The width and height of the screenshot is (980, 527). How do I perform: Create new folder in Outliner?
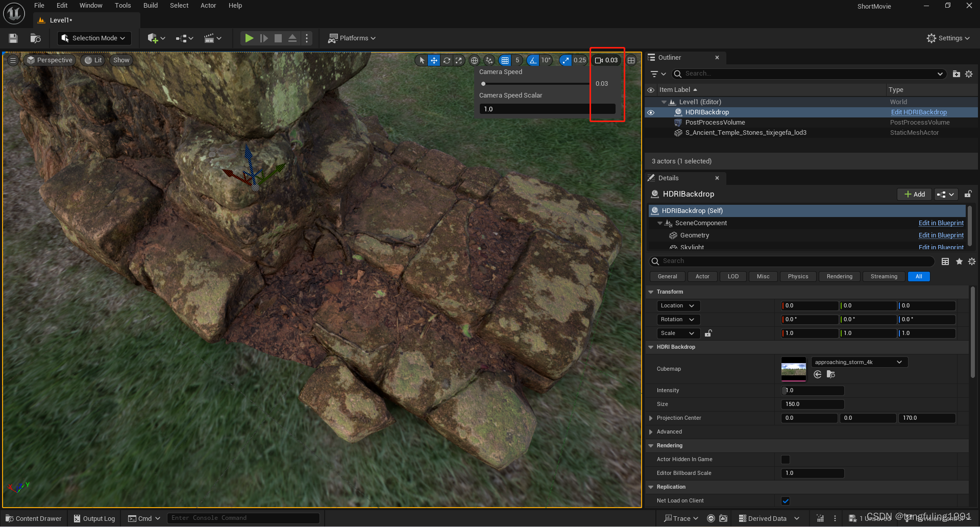[x=957, y=74]
